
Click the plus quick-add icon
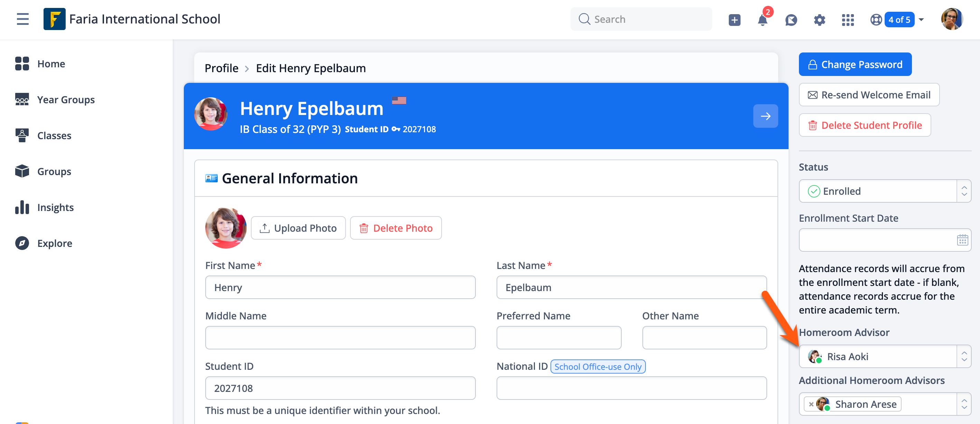coord(734,20)
